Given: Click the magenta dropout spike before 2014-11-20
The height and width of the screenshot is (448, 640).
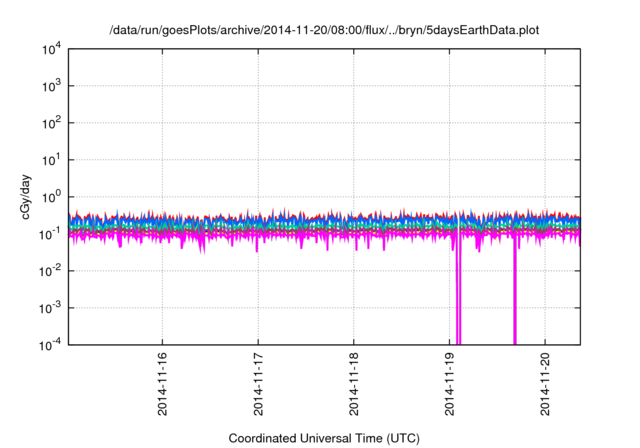Looking at the screenshot, I should [515, 290].
